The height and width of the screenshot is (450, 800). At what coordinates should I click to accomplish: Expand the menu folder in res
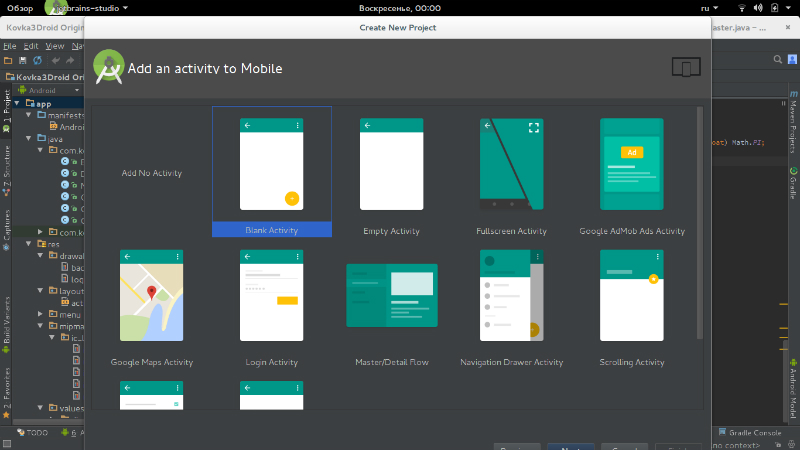(x=40, y=314)
